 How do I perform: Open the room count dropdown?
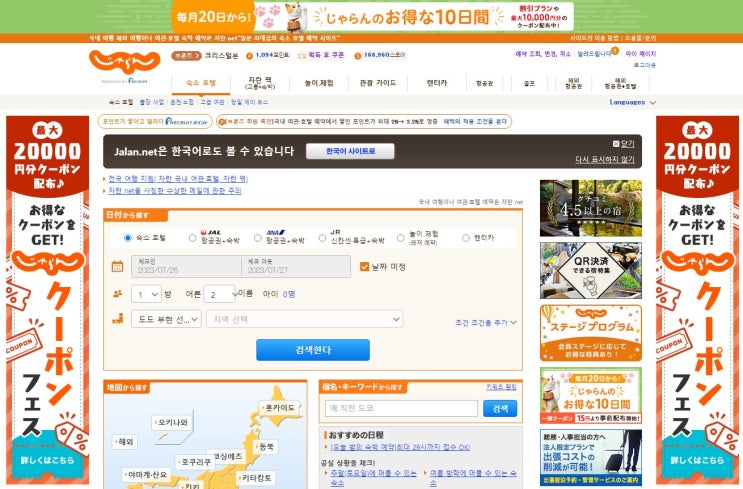(x=146, y=294)
